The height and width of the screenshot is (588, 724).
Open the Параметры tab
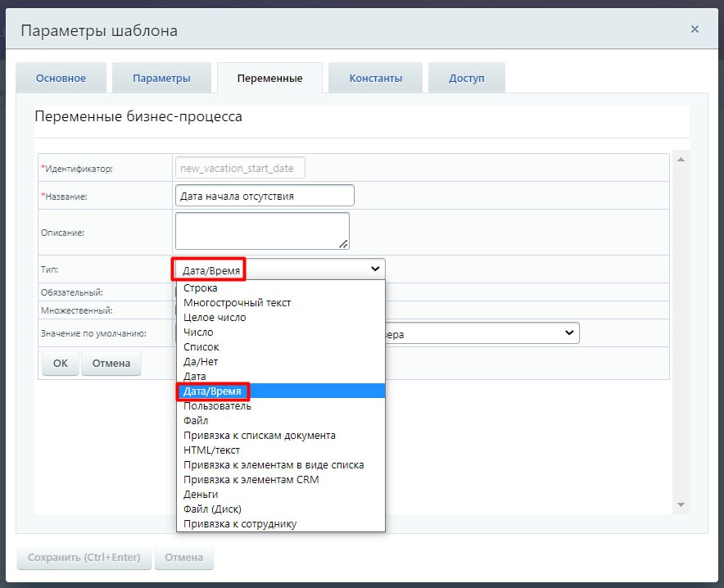click(x=161, y=79)
